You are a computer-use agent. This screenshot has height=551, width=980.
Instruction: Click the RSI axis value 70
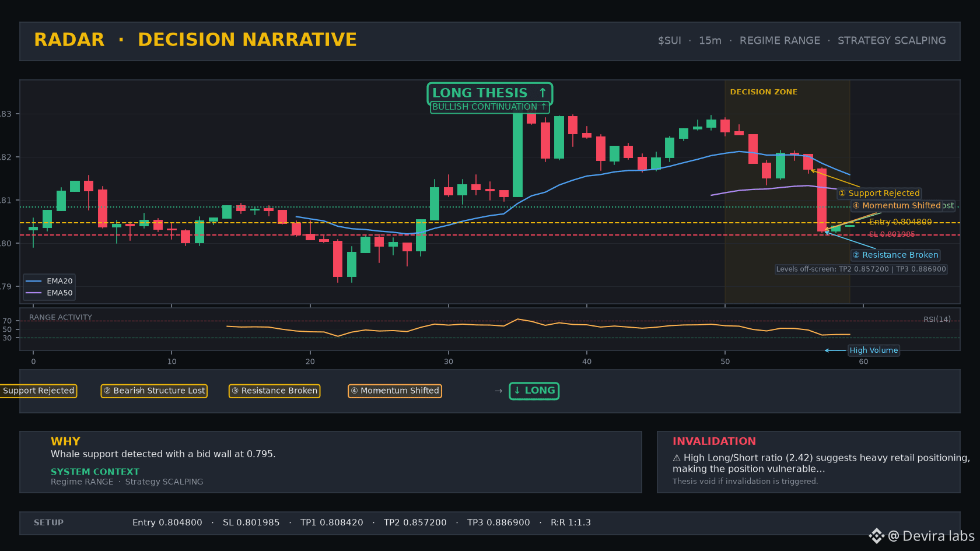tap(7, 321)
